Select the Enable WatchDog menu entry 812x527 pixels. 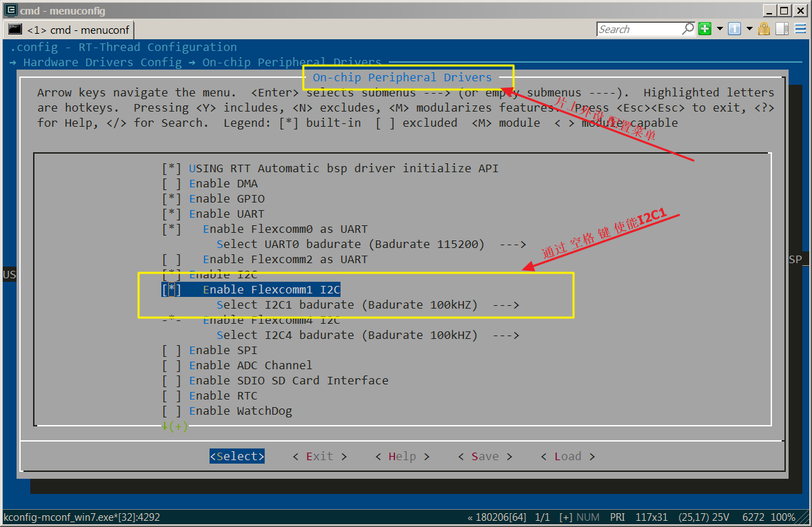[x=240, y=411]
